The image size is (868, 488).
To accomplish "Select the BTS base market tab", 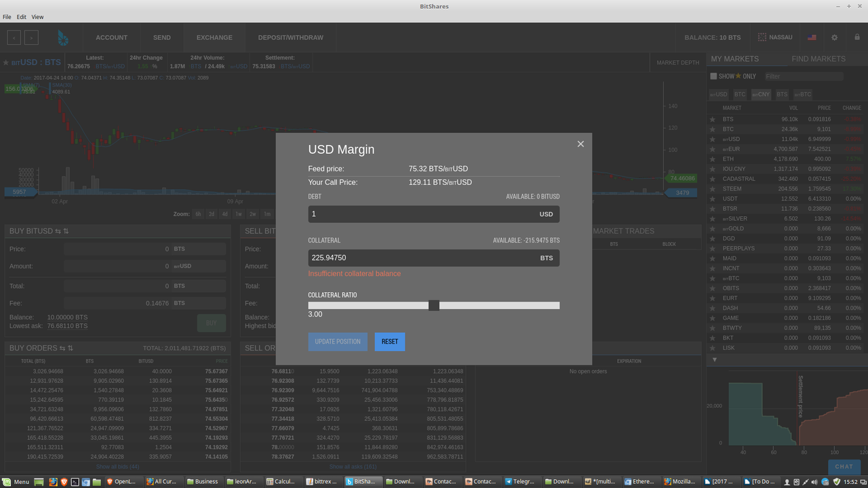I will point(782,95).
